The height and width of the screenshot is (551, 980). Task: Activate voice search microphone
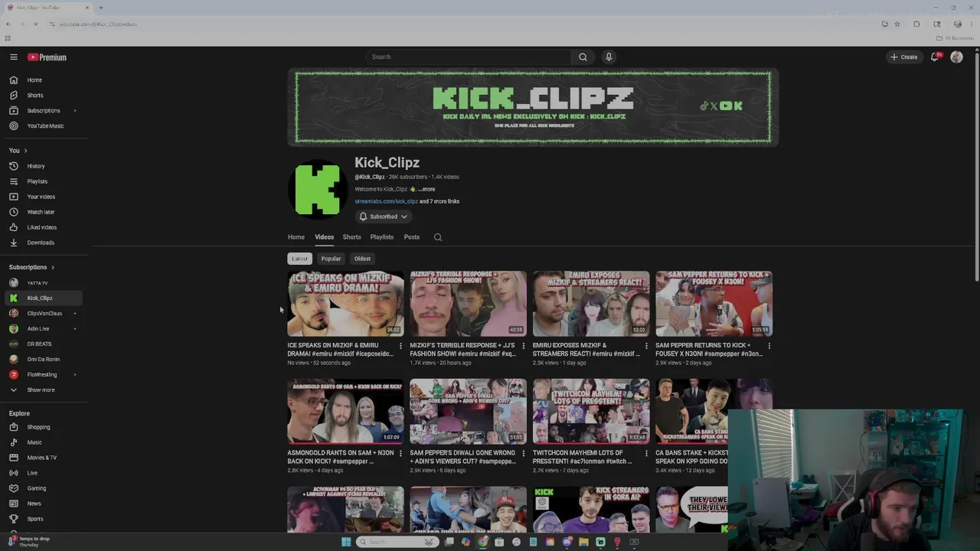[609, 57]
